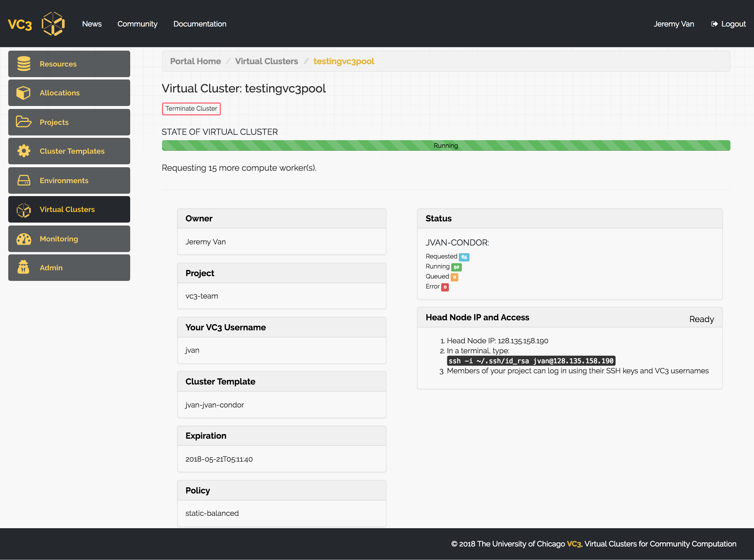Screen dimensions: 754x560
Task: Click the Ready status label
Action: click(702, 319)
